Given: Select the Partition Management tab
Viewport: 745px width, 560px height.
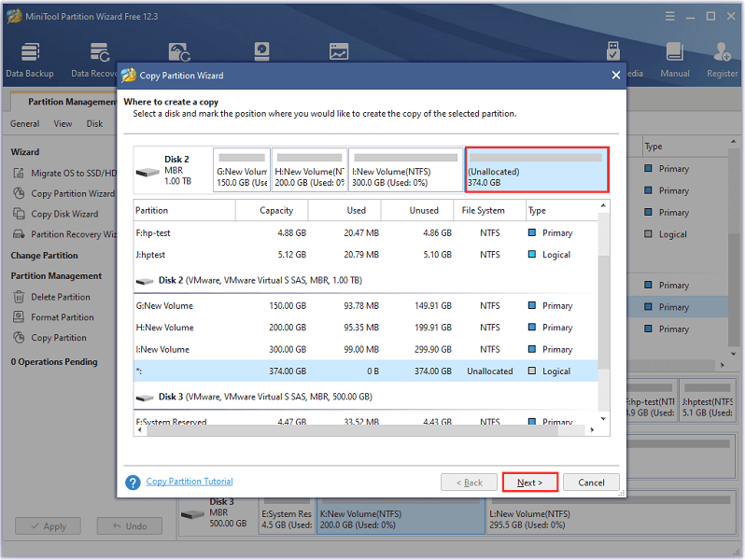Looking at the screenshot, I should coord(66,102).
